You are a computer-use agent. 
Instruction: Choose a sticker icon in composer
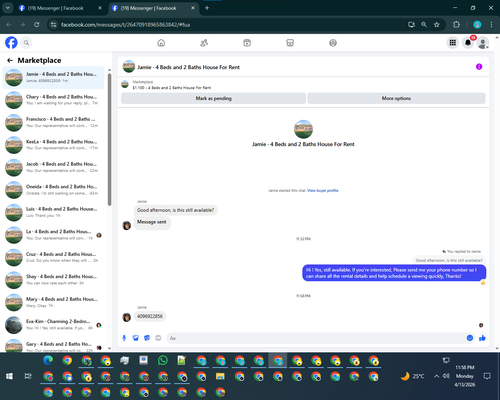147,338
